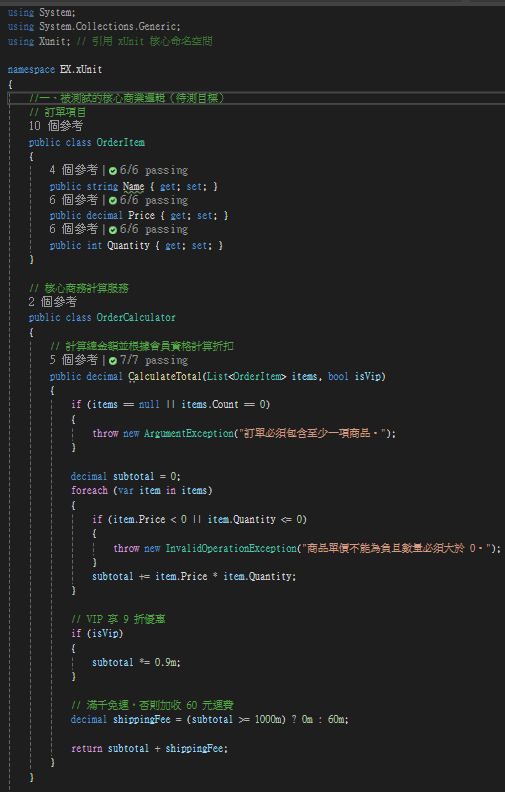The image size is (505, 792).
Task: Click comment '// 核心商務計算服務'
Action: coord(79,288)
